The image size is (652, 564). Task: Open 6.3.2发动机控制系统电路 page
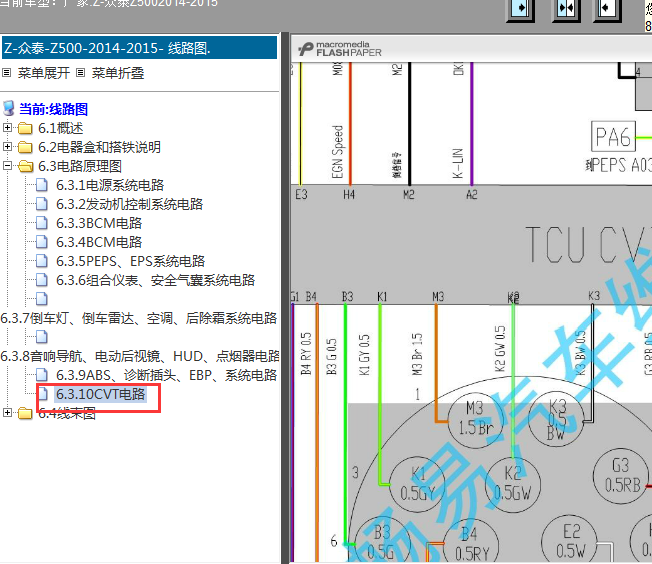129,204
